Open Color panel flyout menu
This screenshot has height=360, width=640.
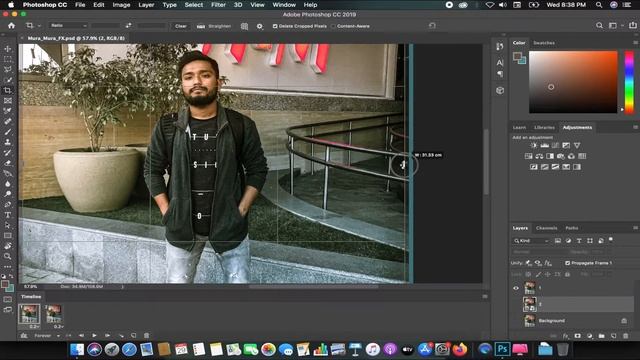tap(635, 42)
